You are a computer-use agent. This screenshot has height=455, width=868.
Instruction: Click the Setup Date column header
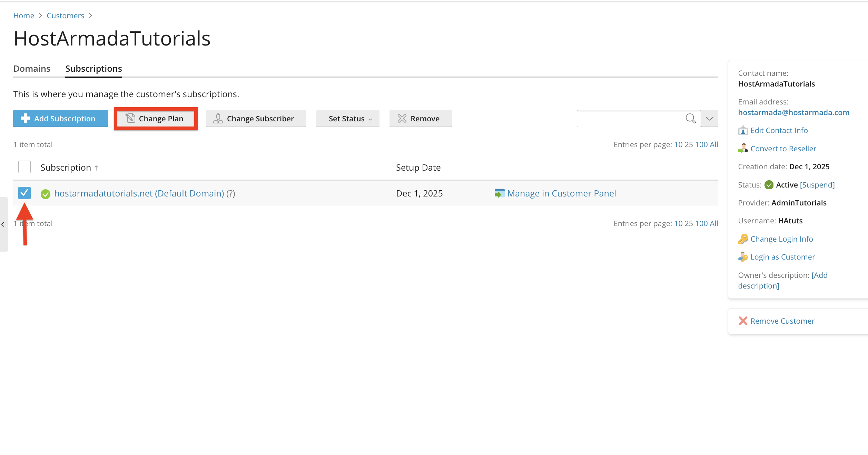(418, 168)
